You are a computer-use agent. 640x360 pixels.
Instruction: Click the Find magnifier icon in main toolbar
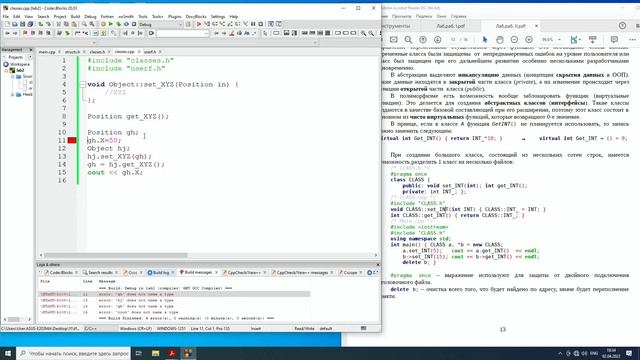(x=84, y=24)
